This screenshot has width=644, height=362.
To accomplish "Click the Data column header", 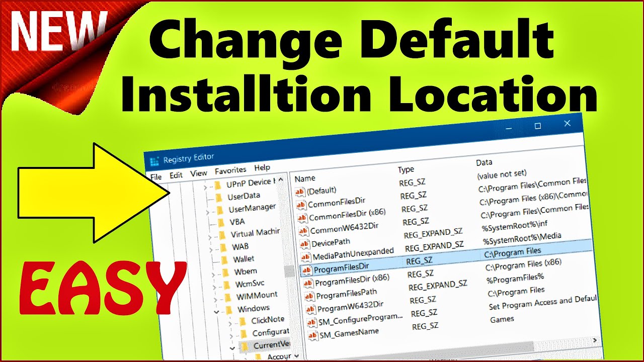I will pos(484,163).
